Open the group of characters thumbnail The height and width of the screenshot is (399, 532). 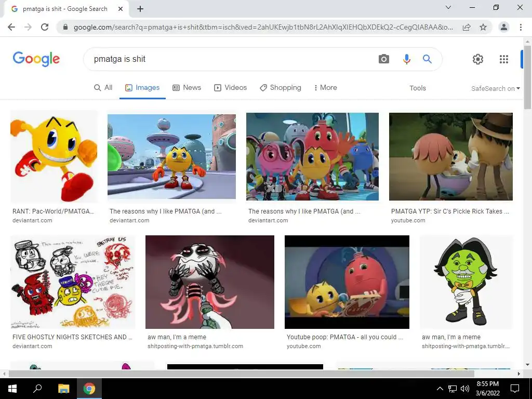[312, 157]
